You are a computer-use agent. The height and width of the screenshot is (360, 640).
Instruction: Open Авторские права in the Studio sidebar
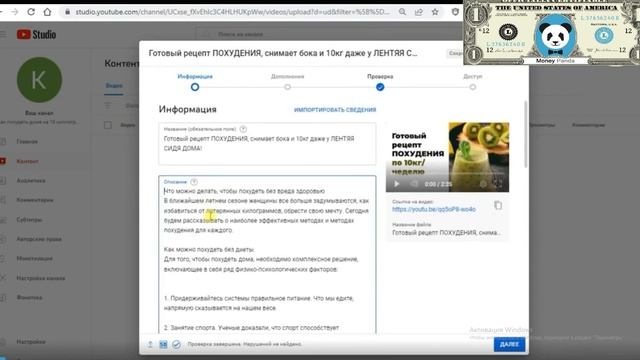click(39, 239)
